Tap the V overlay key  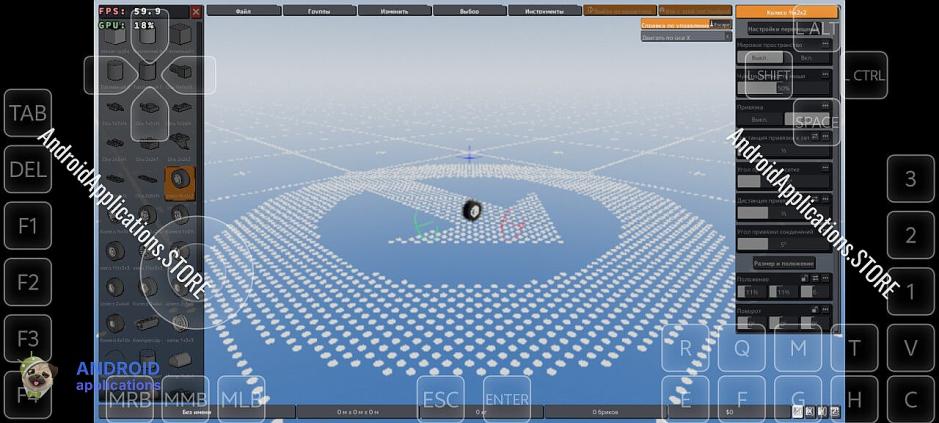(x=910, y=348)
